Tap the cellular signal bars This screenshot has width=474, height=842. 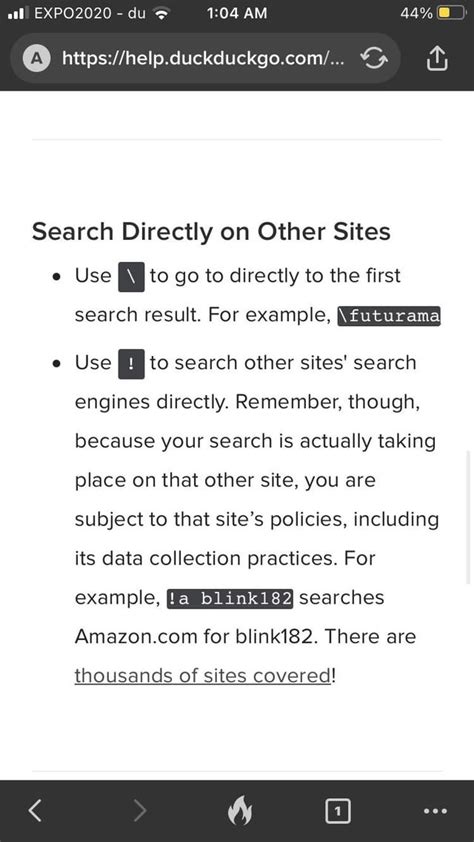(x=17, y=13)
